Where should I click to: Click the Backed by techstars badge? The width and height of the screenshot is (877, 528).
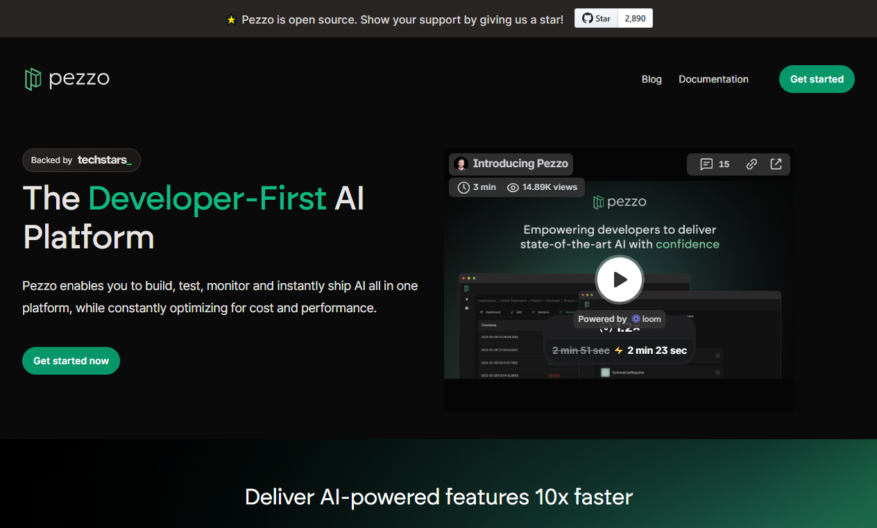pos(81,160)
